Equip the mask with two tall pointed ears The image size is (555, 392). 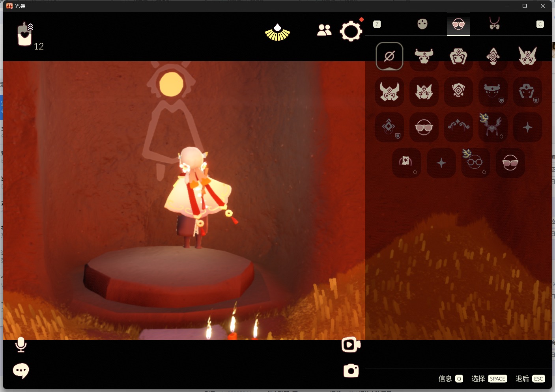(527, 56)
